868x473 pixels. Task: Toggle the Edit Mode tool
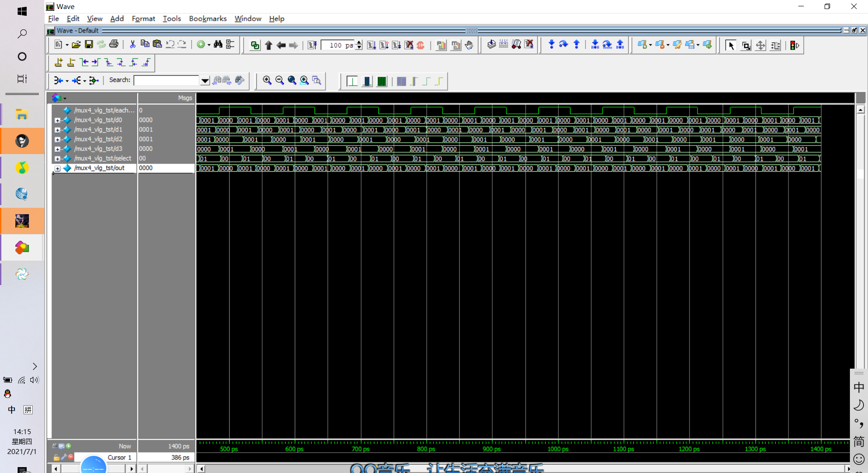click(x=775, y=45)
